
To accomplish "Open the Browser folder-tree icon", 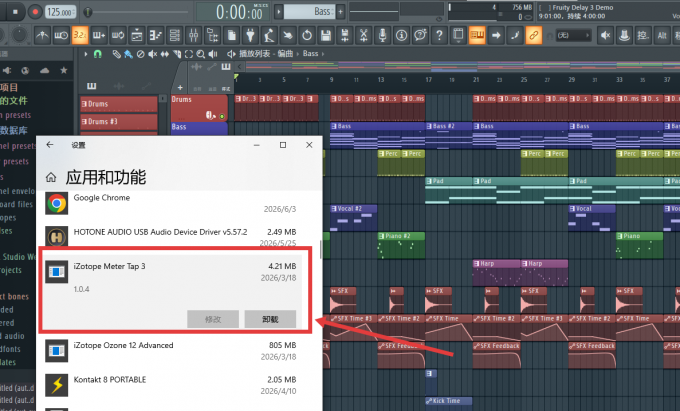I will tap(213, 36).
